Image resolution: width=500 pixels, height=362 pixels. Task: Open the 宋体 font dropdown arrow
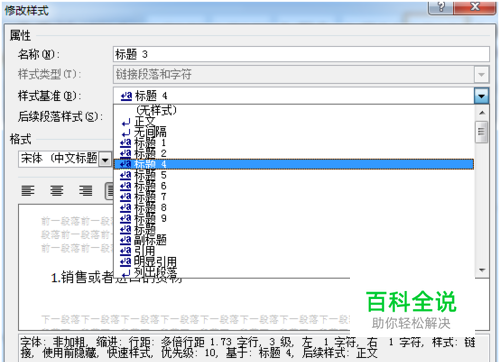[105, 159]
